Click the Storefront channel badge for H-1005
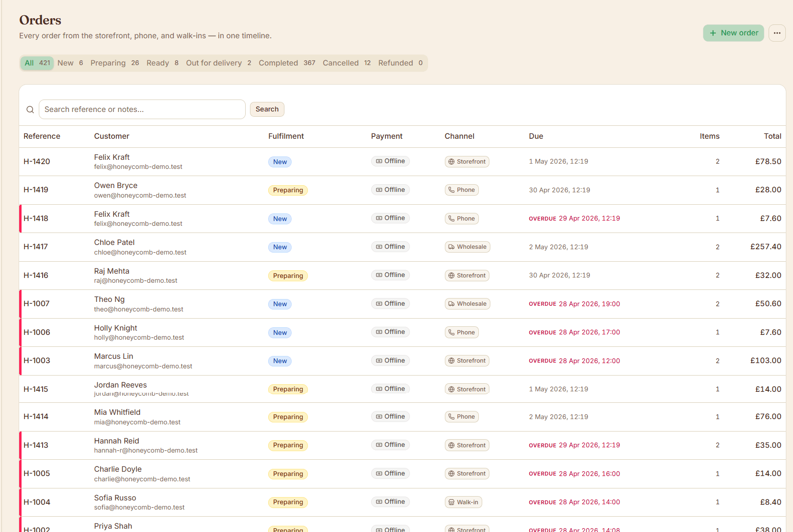 [467, 474]
